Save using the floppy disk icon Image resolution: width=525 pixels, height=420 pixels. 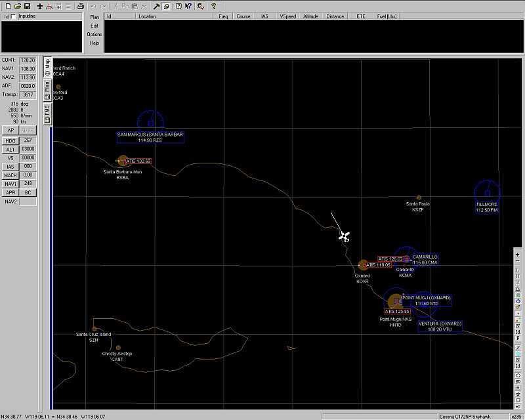(x=26, y=6)
